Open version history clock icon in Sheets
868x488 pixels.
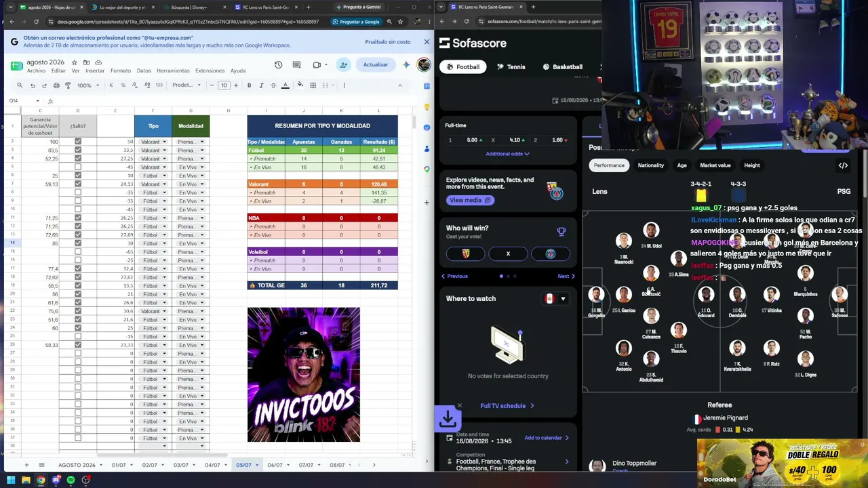(278, 65)
